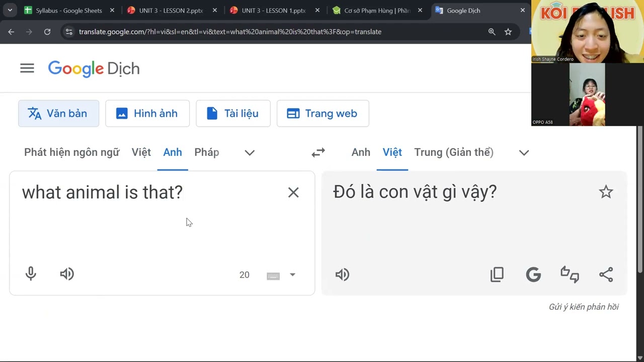Switch to UNIT 3 - LESSON 1.pptx tab
The height and width of the screenshot is (362, 644).
tap(274, 11)
